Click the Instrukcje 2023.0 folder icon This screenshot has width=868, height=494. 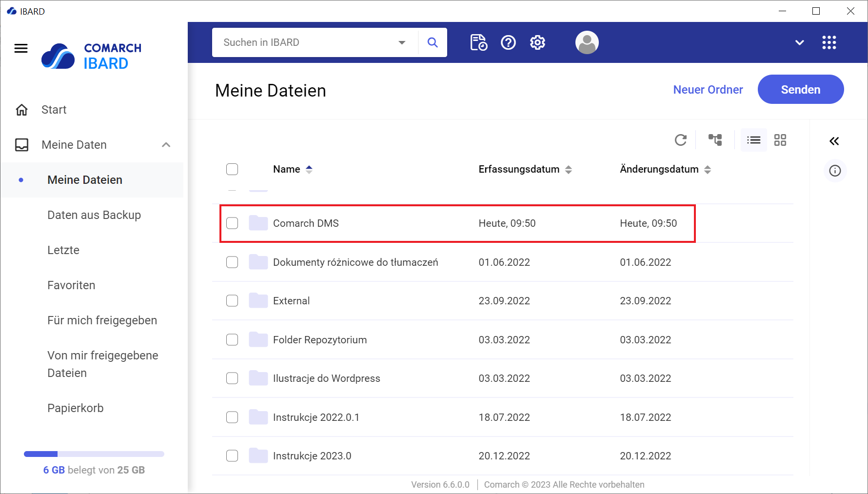pyautogui.click(x=258, y=455)
